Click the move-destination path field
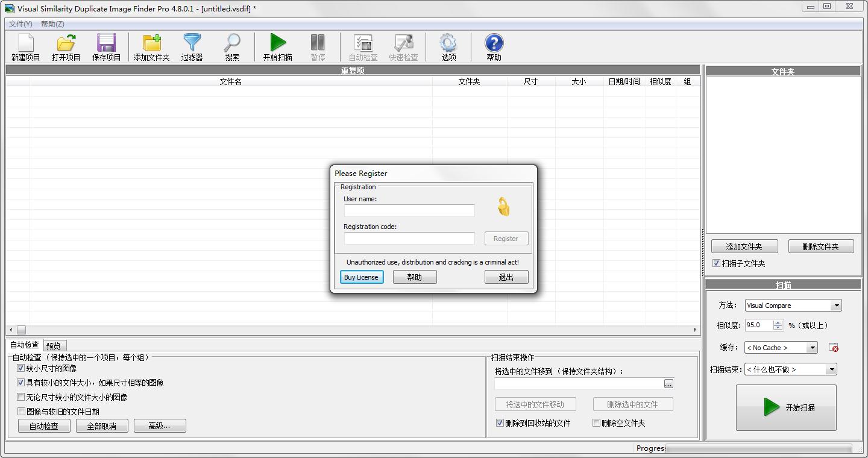Viewport: 868px width, 458px height. (579, 384)
